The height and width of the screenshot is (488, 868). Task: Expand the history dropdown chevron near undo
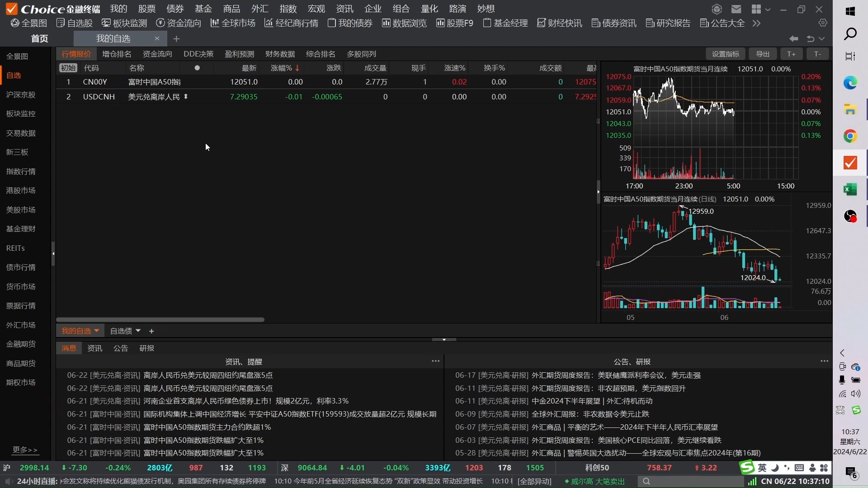pyautogui.click(x=822, y=39)
